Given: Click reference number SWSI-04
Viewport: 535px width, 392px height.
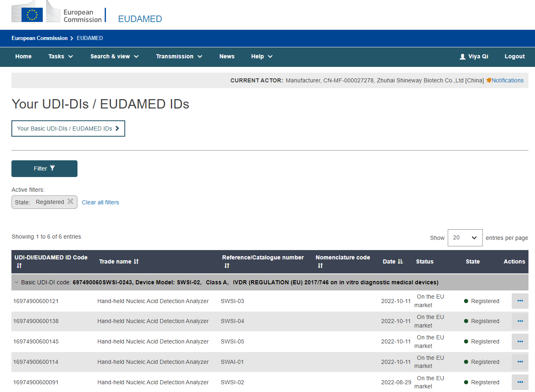Looking at the screenshot, I should pos(232,321).
